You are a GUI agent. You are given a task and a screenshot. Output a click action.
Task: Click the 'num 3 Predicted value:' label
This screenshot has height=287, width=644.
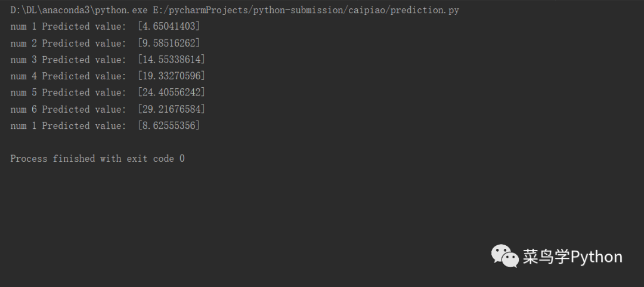68,60
